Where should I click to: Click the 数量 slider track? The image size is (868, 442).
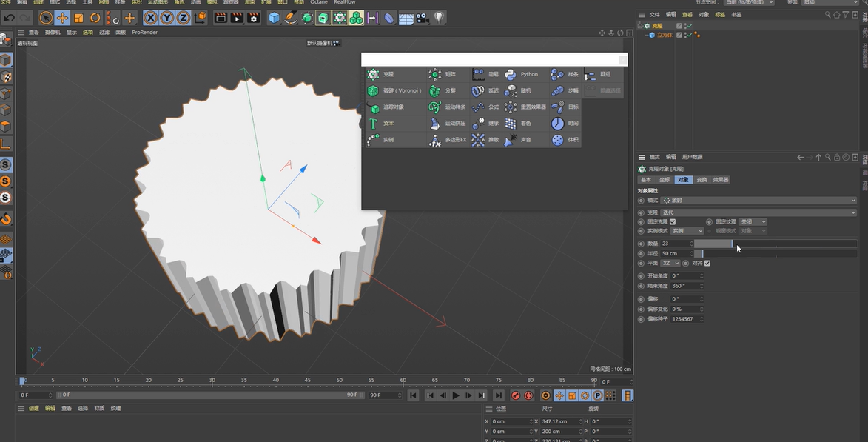coord(777,243)
